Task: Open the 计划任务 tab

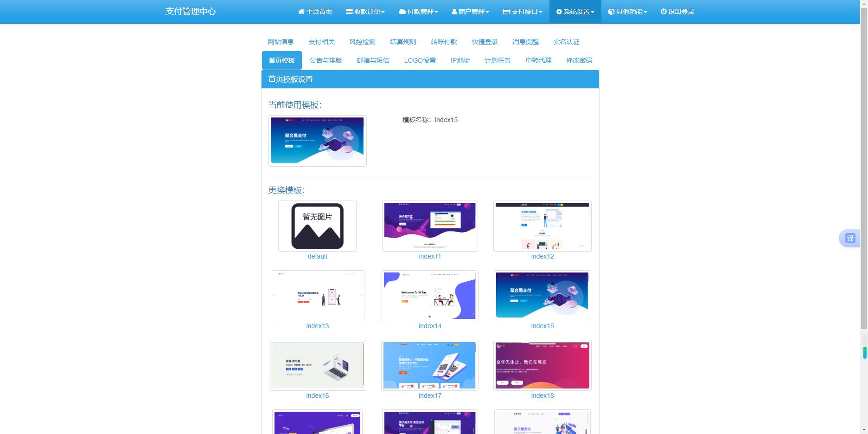Action: (498, 60)
